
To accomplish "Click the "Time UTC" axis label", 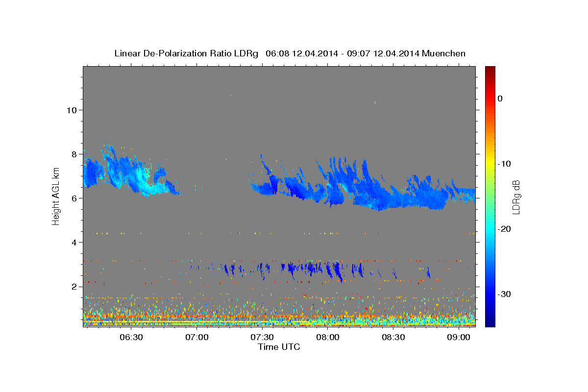I will 279,347.
